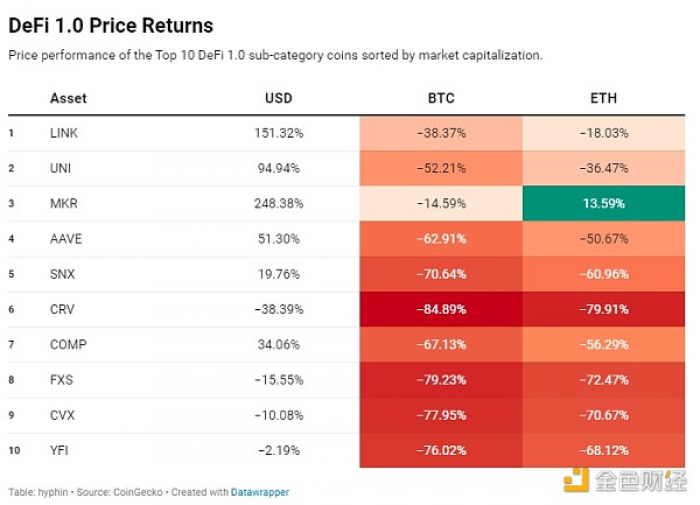Image resolution: width=700 pixels, height=505 pixels.
Task: Select the Asset column header
Action: [68, 98]
